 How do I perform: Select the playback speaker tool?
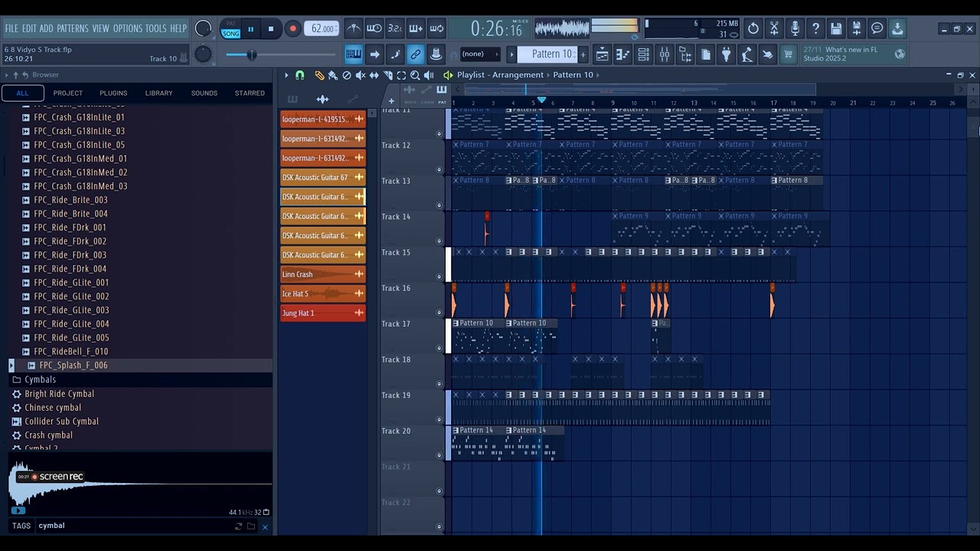(429, 75)
